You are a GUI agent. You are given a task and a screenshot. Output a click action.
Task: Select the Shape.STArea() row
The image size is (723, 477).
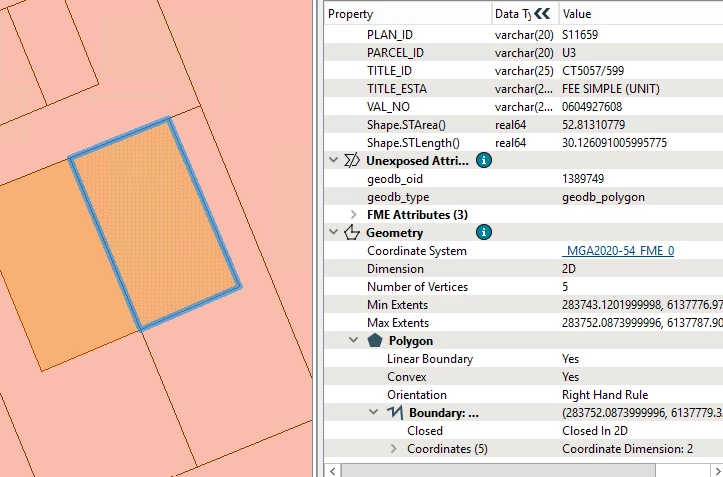click(x=523, y=125)
